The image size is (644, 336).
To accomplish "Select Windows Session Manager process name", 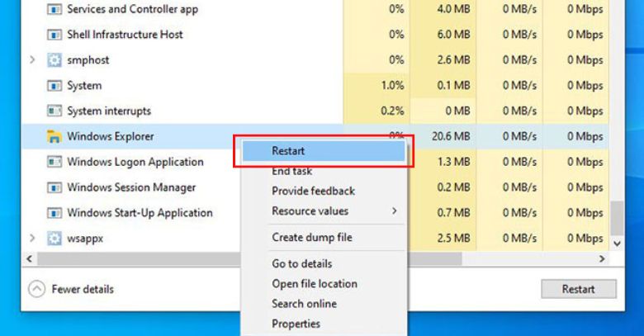I will point(131,187).
